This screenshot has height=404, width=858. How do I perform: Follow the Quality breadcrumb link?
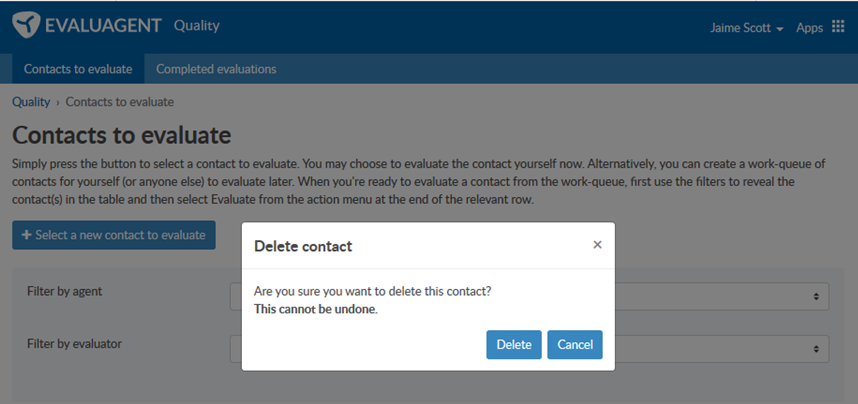pos(31,102)
